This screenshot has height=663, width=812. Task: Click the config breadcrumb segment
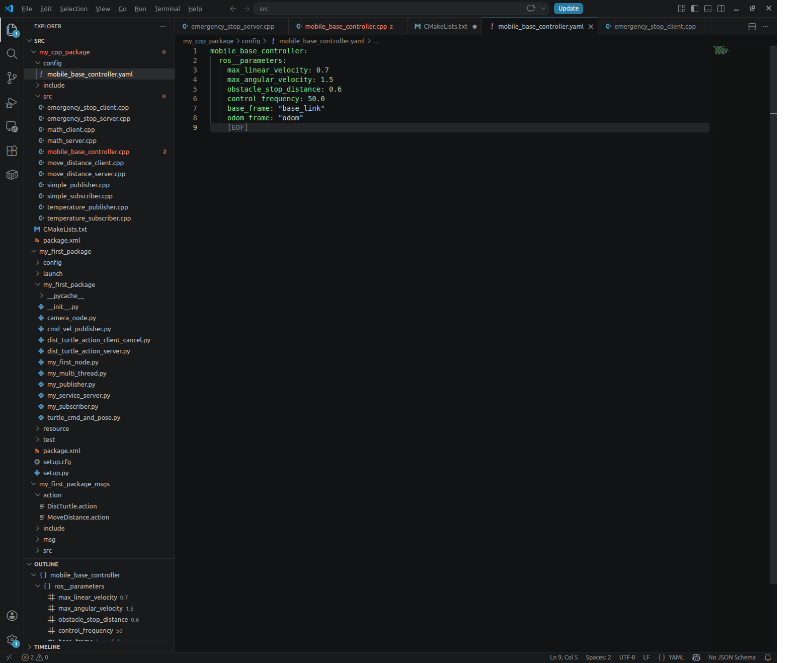(x=251, y=41)
